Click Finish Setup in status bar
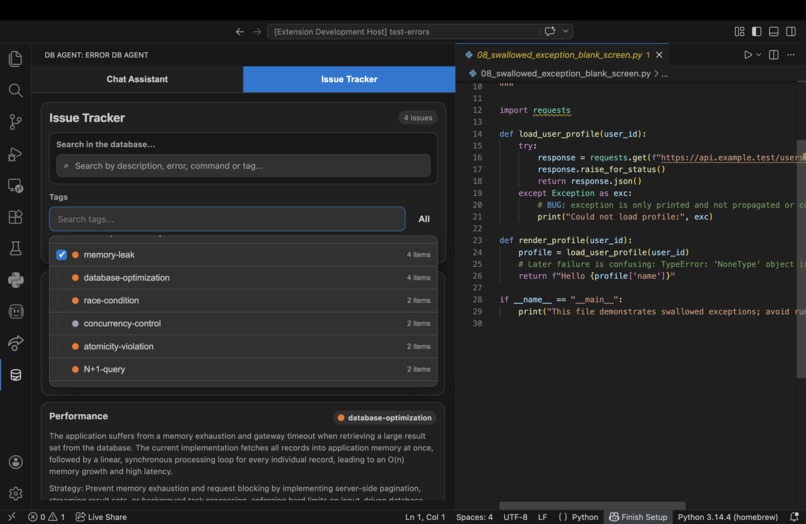The width and height of the screenshot is (806, 524). pos(638,517)
